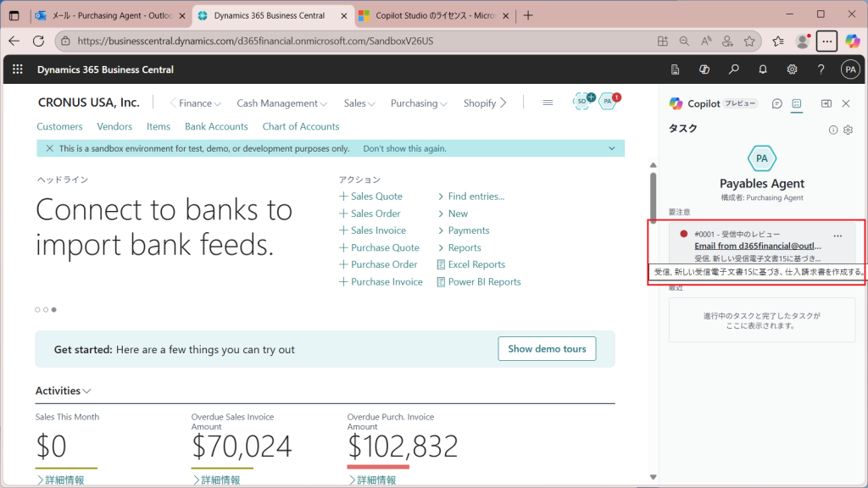Open the Items list
Image resolution: width=868 pixels, height=488 pixels.
point(159,126)
